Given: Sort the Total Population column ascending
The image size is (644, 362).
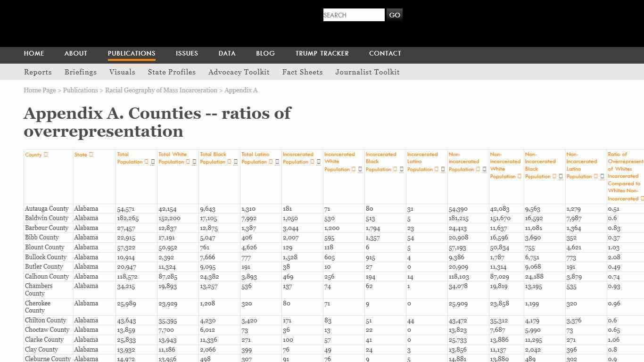Looking at the screenshot, I should 147,162.
